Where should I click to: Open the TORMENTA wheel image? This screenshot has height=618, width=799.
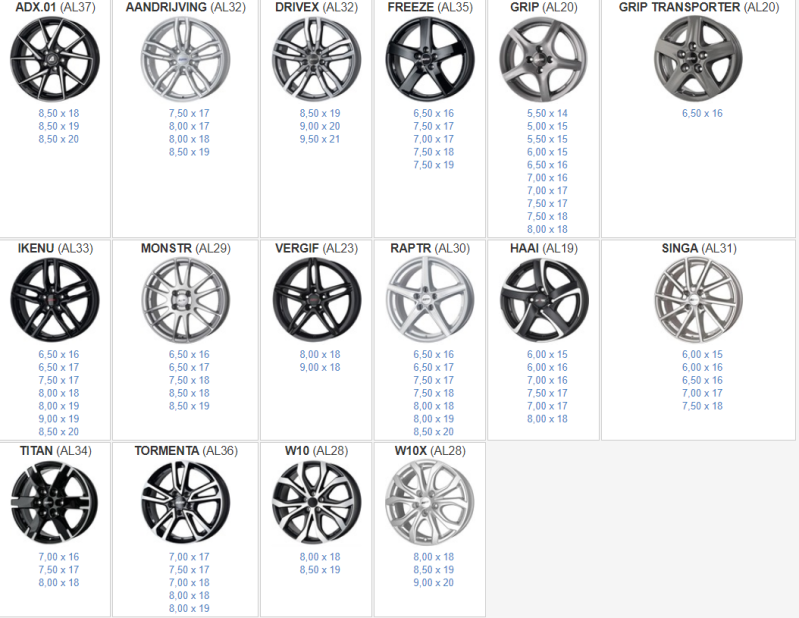[x=185, y=502]
